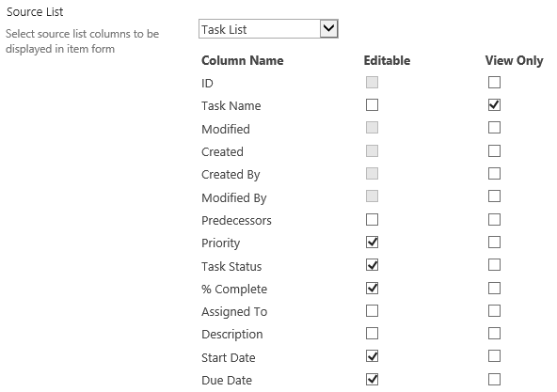Select View Only for Modified By
The image size is (557, 392).
pyautogui.click(x=494, y=196)
